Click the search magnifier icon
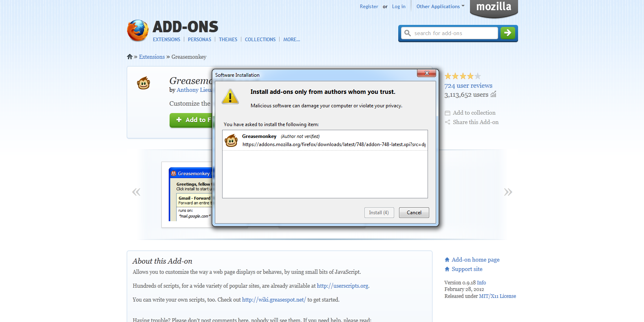The image size is (644, 322). tap(408, 33)
